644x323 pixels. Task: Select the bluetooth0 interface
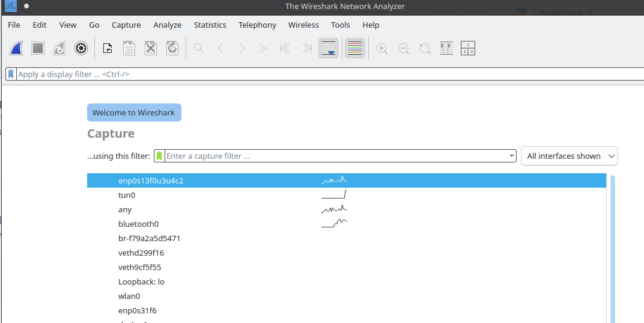[347, 224]
